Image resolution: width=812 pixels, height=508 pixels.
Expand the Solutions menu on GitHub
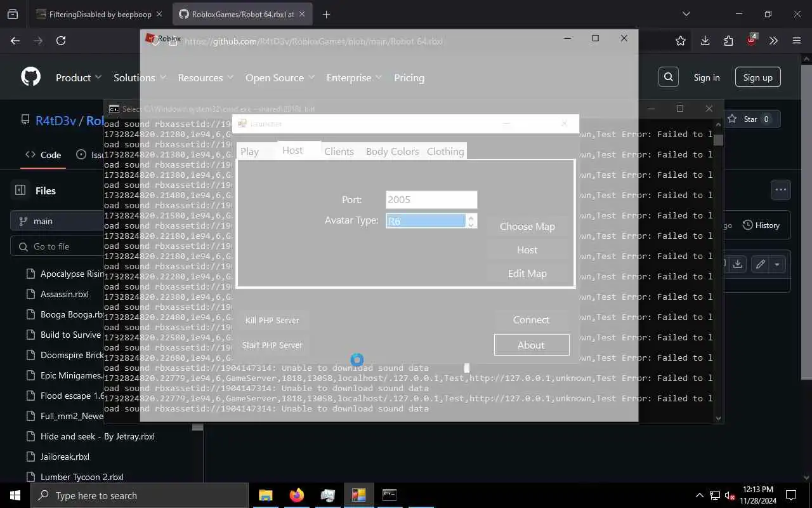[x=140, y=77]
